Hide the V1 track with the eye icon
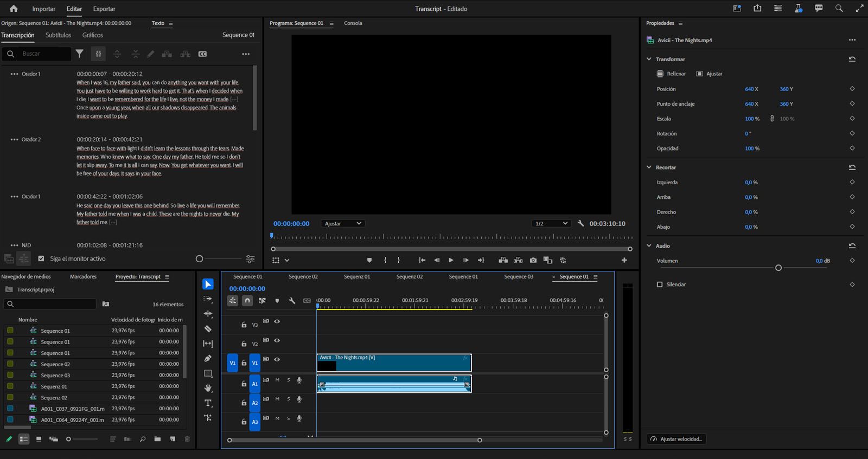 coord(277,359)
